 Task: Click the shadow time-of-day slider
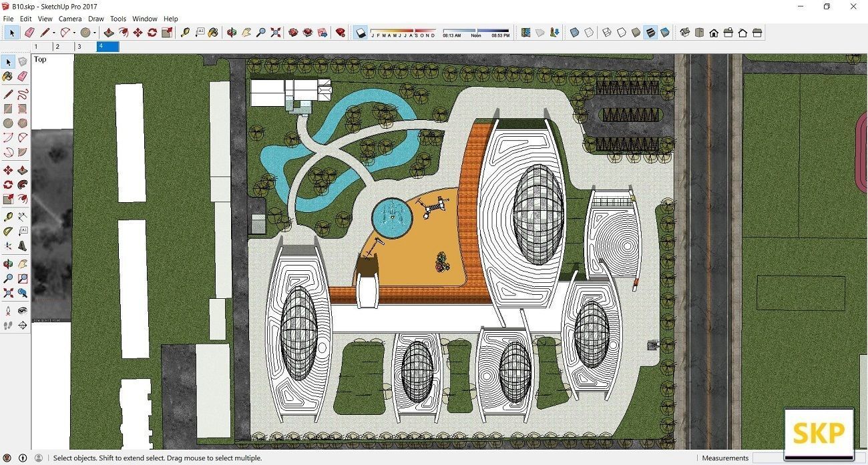tap(476, 32)
